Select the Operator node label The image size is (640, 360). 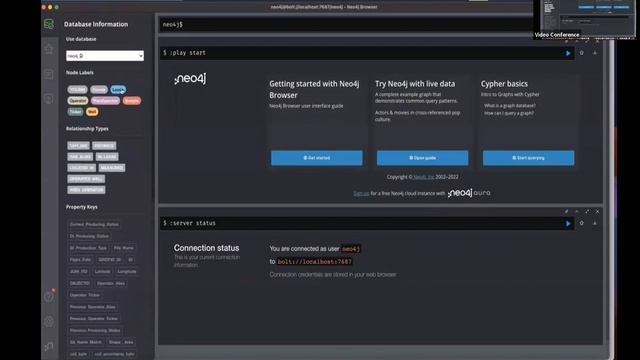[78, 101]
